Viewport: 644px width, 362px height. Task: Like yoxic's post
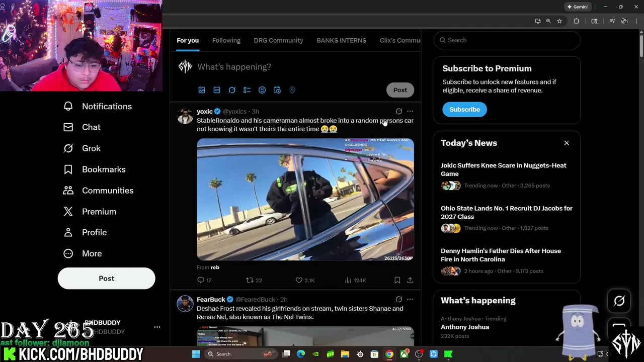tap(305, 280)
